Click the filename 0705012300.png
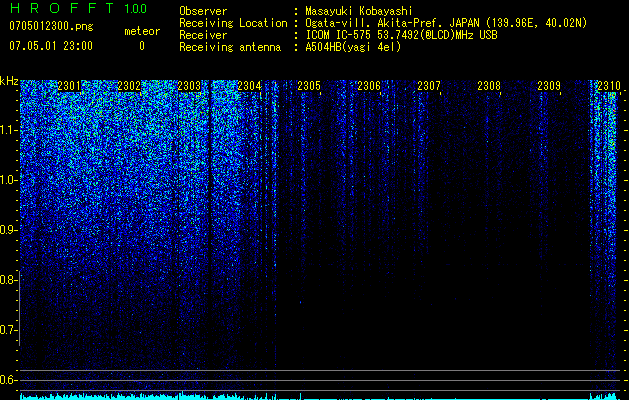Screen dimensions: 629x400 (x=51, y=27)
